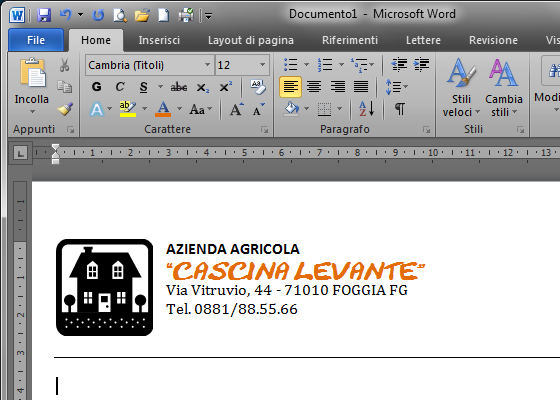Increase paragraph indent icon
Screen dimensions: 560x400
421,65
